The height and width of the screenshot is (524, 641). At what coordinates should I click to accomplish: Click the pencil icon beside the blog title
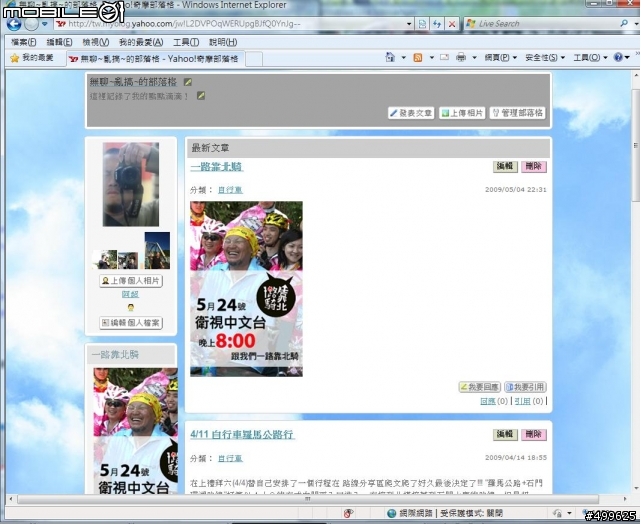point(188,82)
